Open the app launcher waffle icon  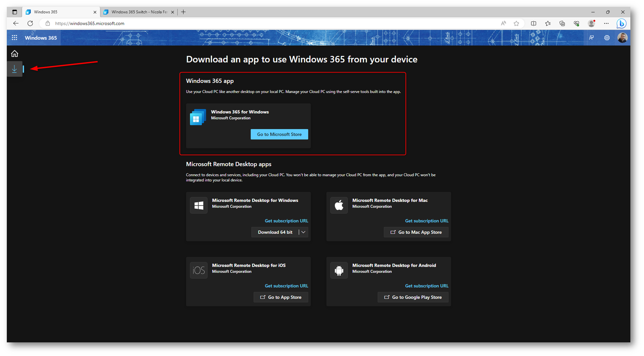pos(15,38)
